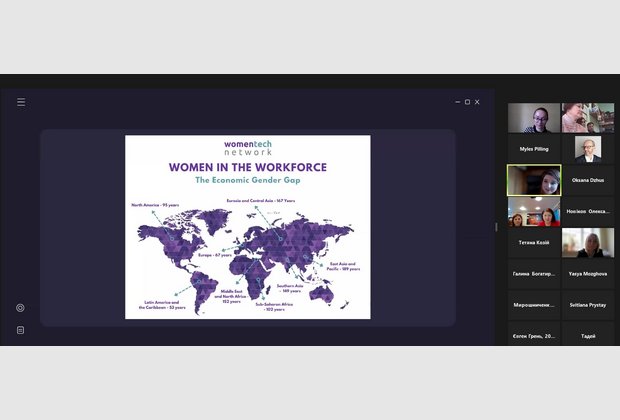Select Тадей participant tile
This screenshot has width=620, height=420.
[587, 335]
